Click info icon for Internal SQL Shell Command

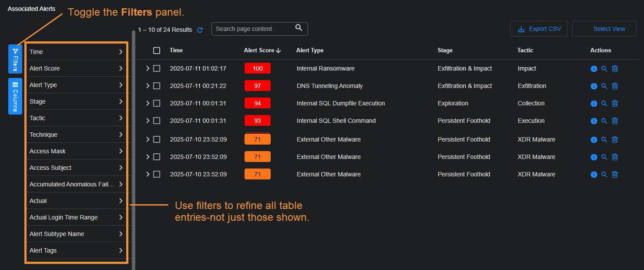pyautogui.click(x=594, y=121)
